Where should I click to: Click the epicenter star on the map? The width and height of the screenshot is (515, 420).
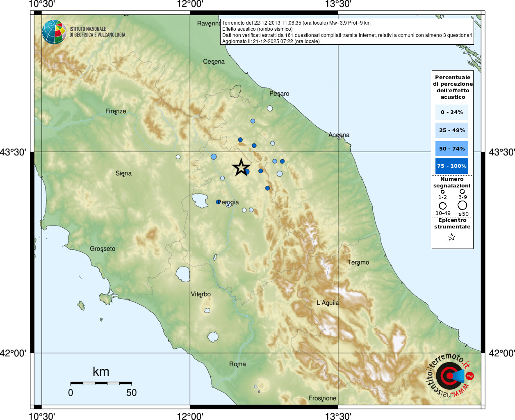tap(241, 167)
